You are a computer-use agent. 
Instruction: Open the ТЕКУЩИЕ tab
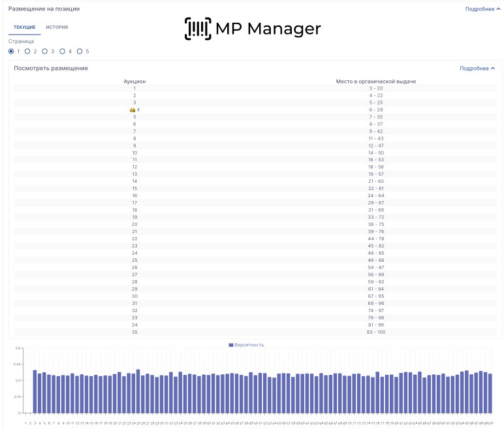coord(25,27)
